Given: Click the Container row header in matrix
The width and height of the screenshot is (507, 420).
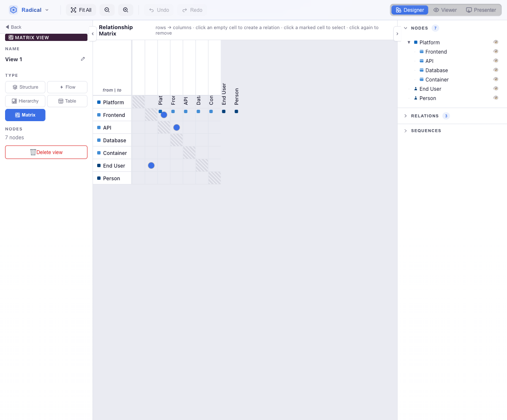Looking at the screenshot, I should 112,153.
